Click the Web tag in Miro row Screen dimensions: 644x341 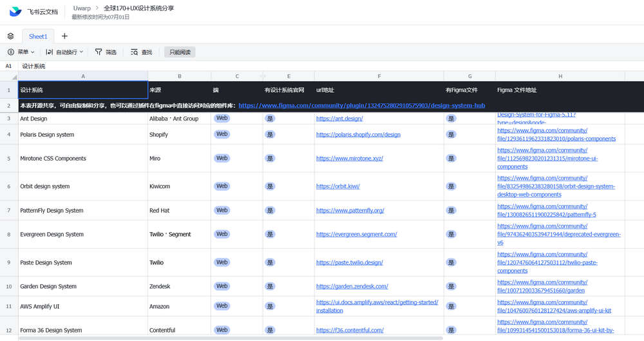pos(222,158)
